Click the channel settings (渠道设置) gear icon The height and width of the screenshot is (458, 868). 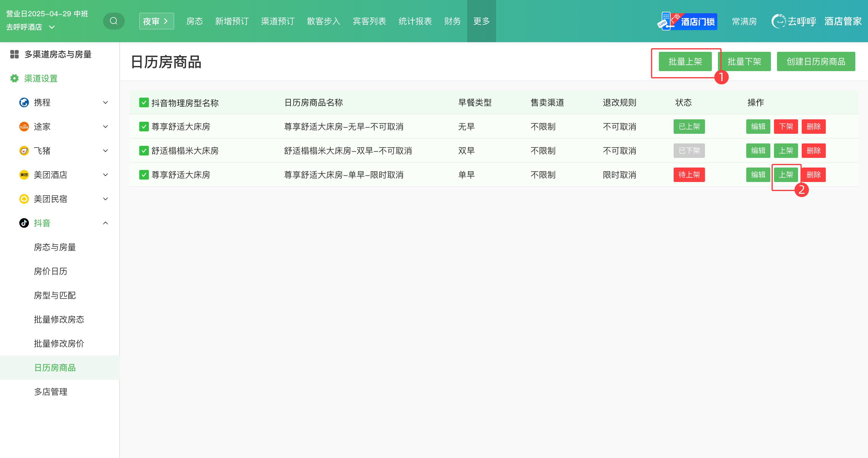(14, 78)
